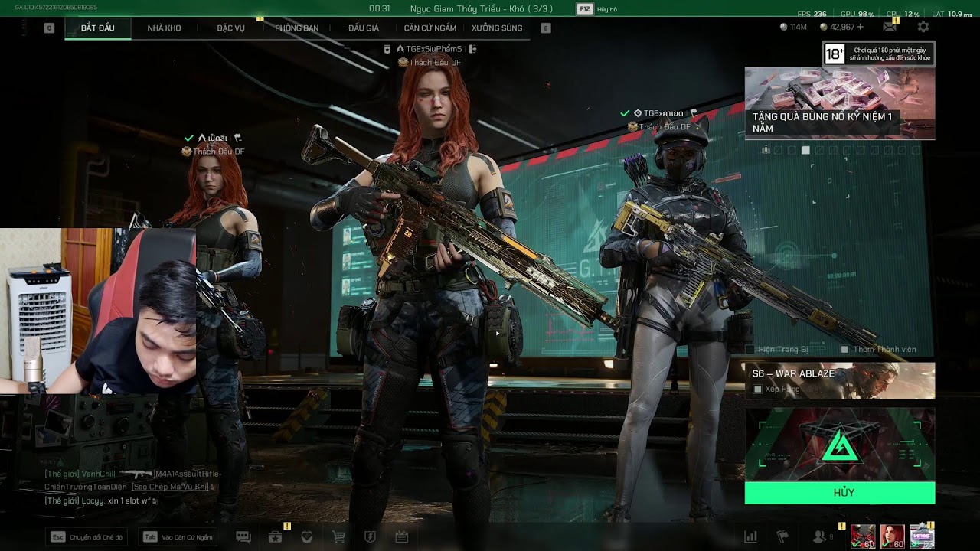Open the mail inbox envelope icon

pos(890,27)
